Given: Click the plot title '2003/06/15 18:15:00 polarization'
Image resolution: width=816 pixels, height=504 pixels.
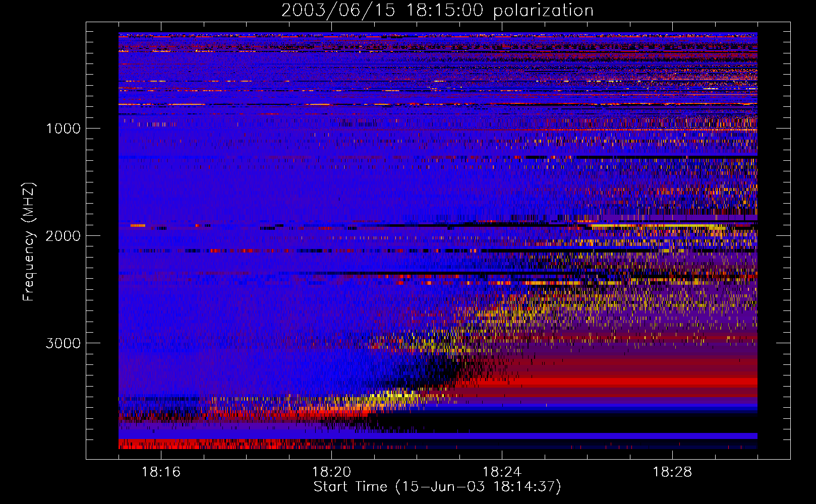Looking at the screenshot, I should click(437, 11).
